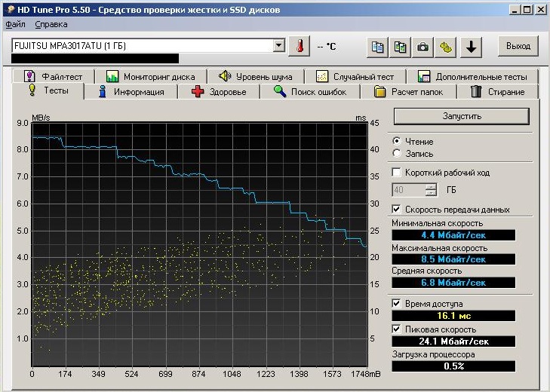
Task: Click the Выход button
Action: (518, 46)
